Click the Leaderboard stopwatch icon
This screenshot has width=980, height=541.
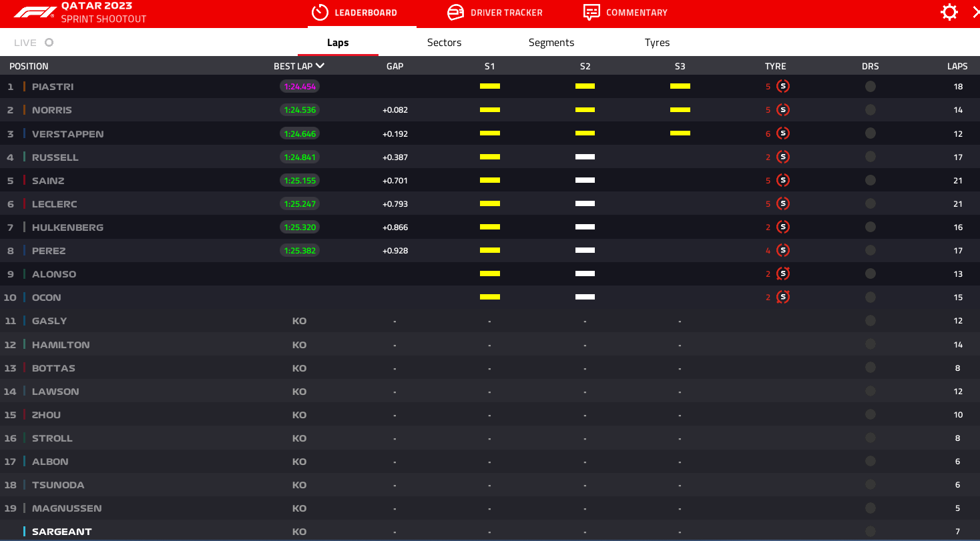320,12
